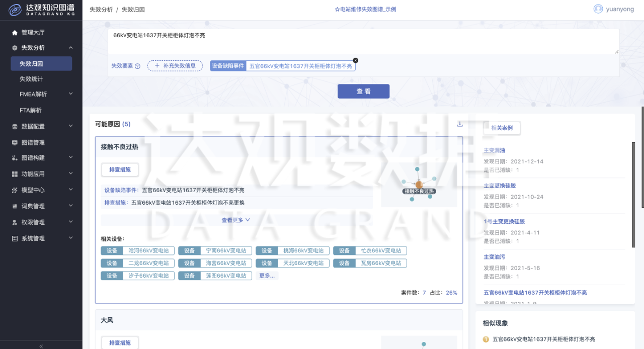Viewport: 644px width, 349px height.
Task: Download the 可能原因 results via export icon
Action: (x=460, y=124)
